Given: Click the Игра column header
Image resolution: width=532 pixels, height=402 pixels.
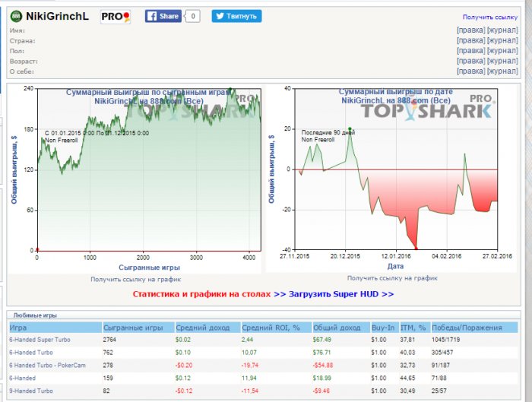Looking at the screenshot, I should click(x=55, y=328).
